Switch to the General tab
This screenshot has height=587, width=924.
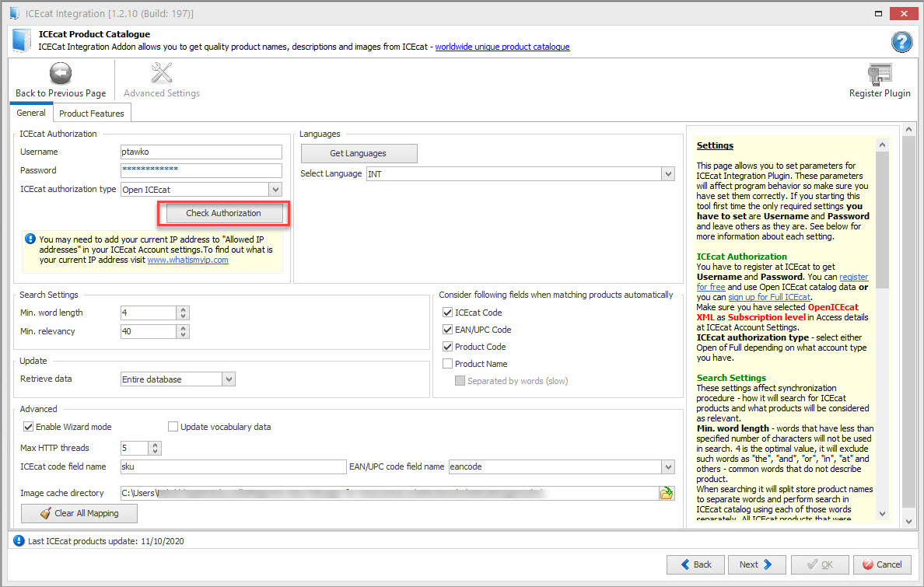coord(31,113)
